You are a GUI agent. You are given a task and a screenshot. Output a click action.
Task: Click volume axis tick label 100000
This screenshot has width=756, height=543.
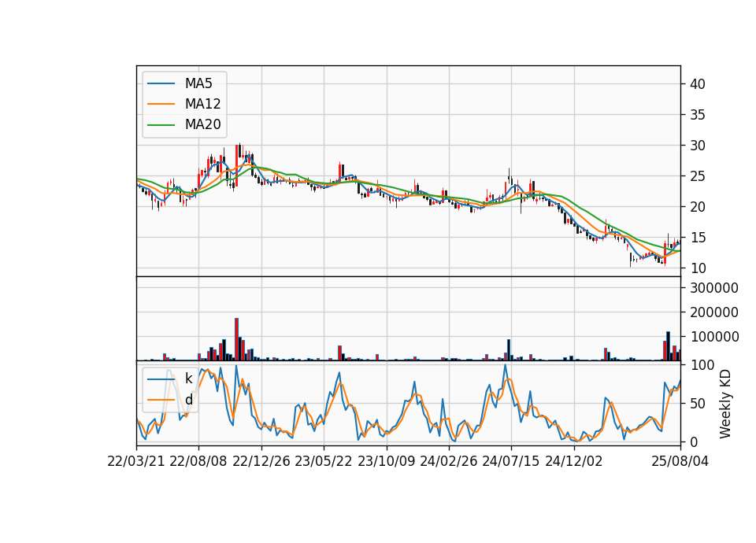coord(714,337)
